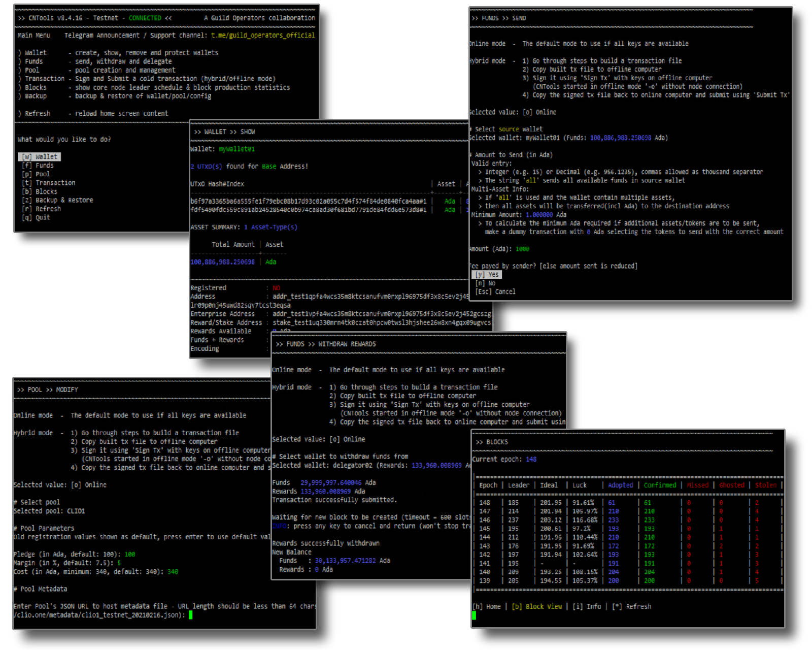Click [*] Refresh in Blocks window
The width and height of the screenshot is (812, 650).
point(631,607)
